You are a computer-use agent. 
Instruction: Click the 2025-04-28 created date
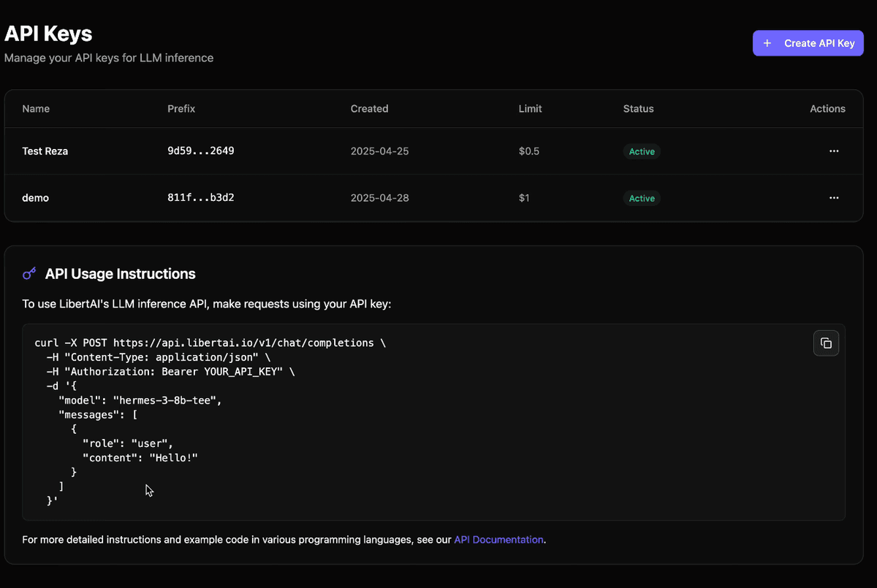coord(379,198)
